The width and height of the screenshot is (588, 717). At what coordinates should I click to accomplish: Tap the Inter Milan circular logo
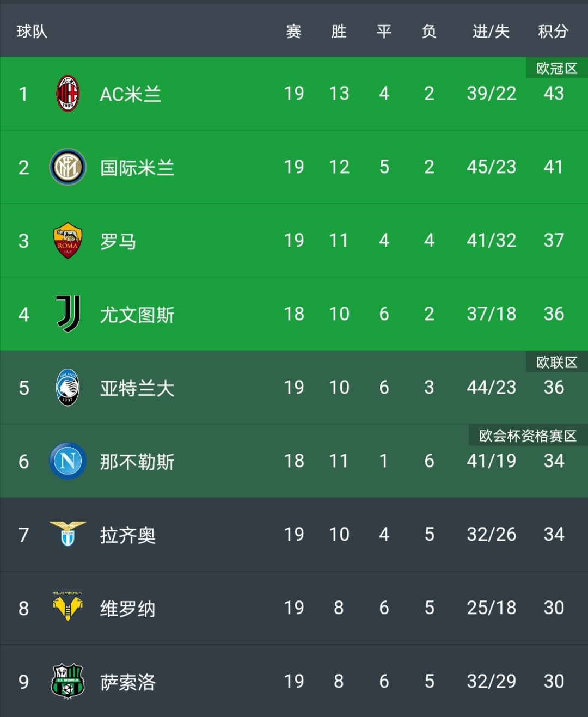coord(68,167)
